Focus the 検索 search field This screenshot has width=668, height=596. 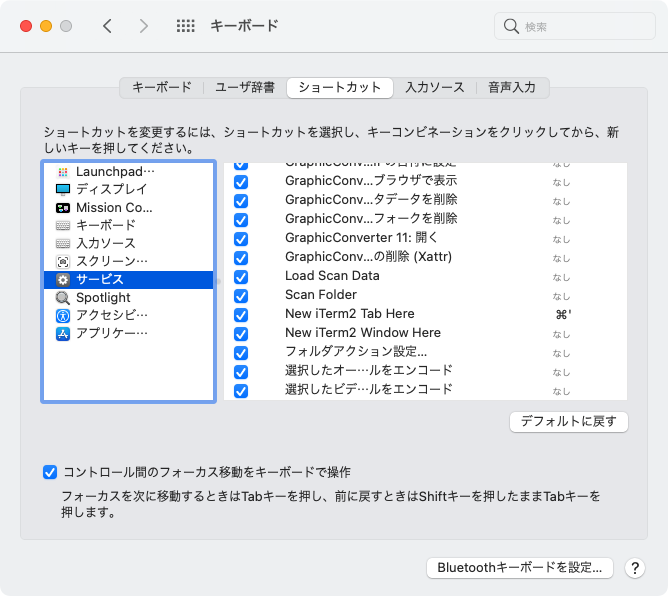point(575,26)
